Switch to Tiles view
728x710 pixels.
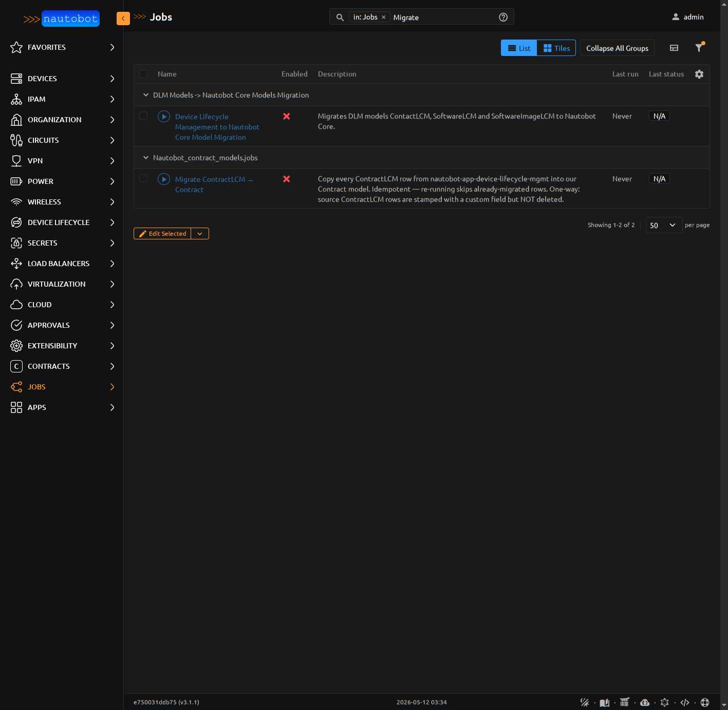(x=556, y=48)
